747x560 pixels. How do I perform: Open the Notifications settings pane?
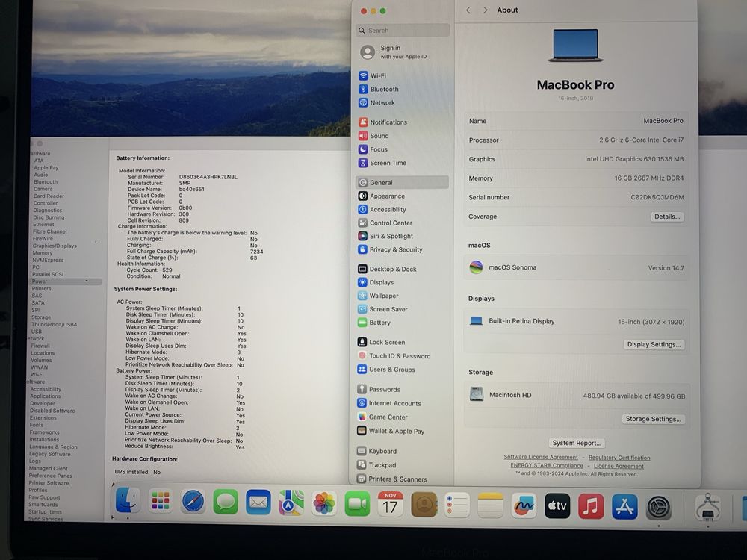383,122
